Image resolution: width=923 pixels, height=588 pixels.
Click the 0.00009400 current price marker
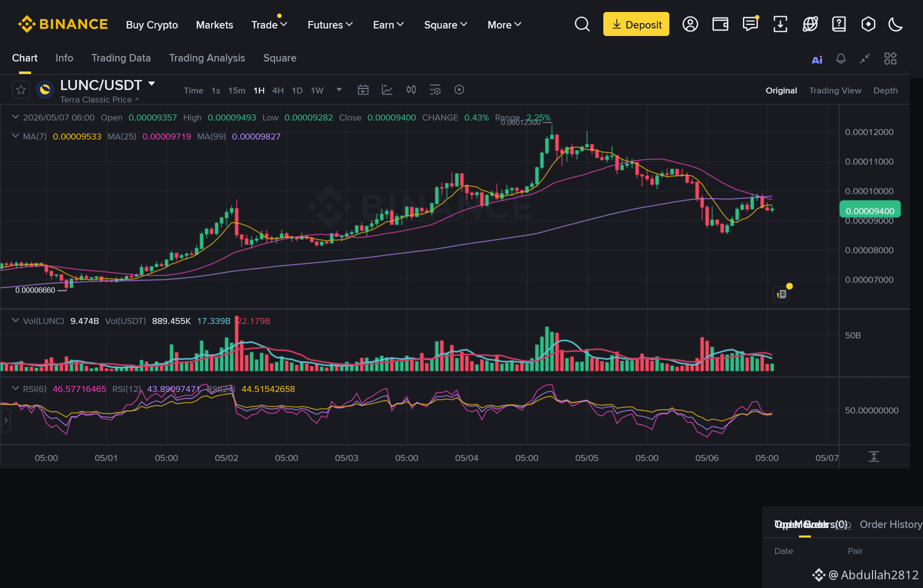pos(870,210)
